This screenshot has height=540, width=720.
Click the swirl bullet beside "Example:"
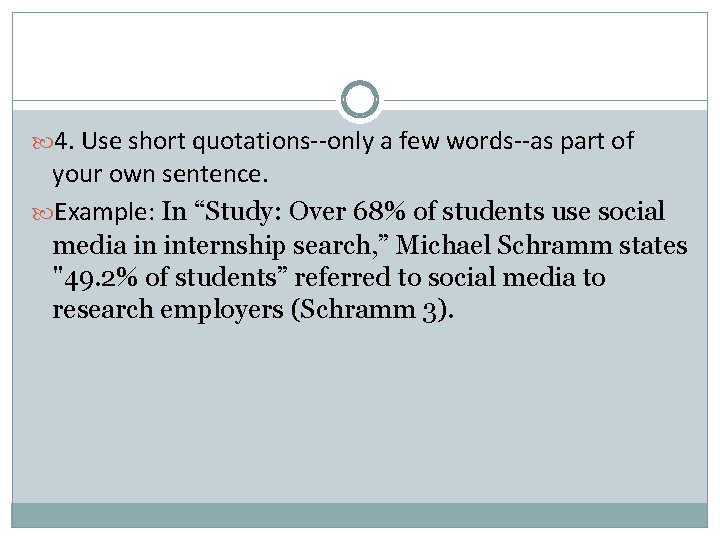tap(42, 214)
